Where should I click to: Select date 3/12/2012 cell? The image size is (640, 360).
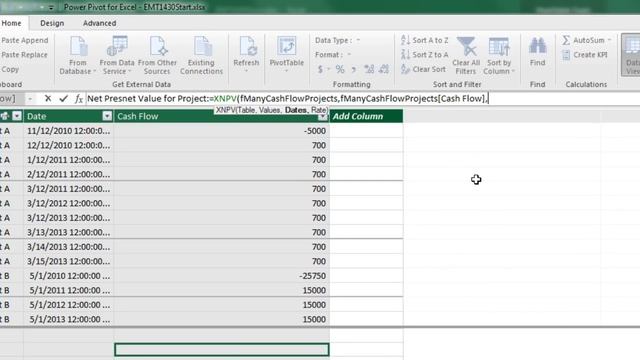[x=69, y=203]
